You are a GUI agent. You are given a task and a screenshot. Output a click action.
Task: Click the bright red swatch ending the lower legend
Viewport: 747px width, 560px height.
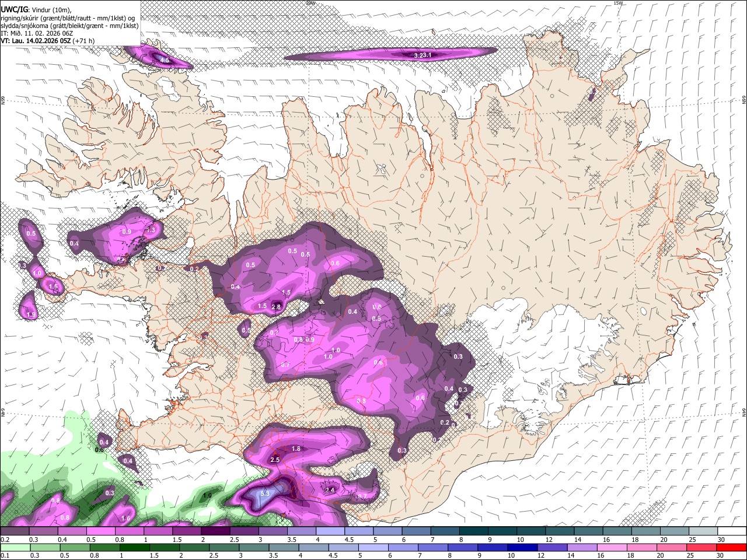point(731,547)
